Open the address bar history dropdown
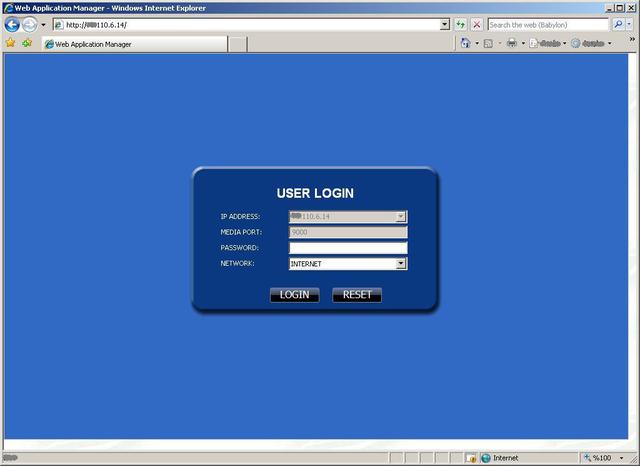 (x=445, y=24)
